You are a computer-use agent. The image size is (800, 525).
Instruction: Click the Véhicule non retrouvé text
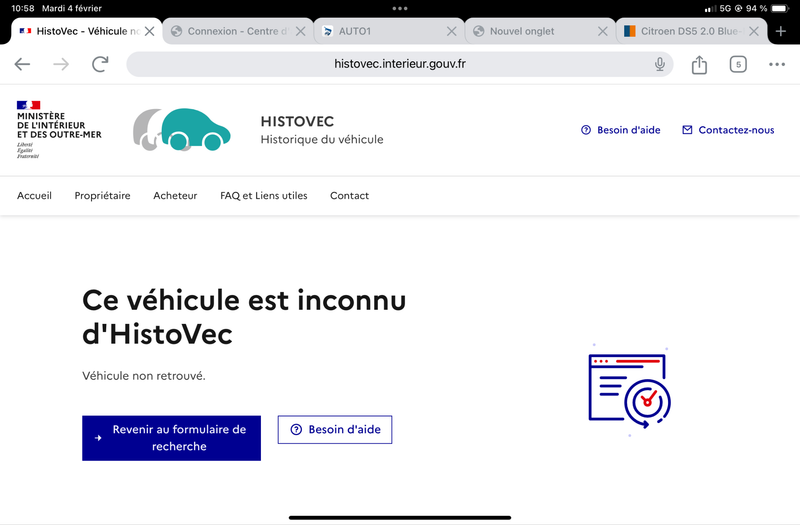click(144, 376)
